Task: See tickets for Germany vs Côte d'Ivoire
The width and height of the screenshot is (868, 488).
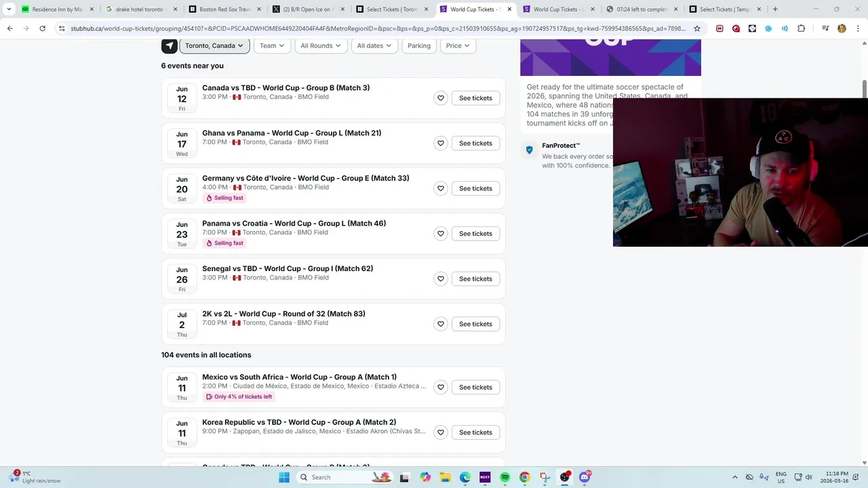Action: pos(475,188)
